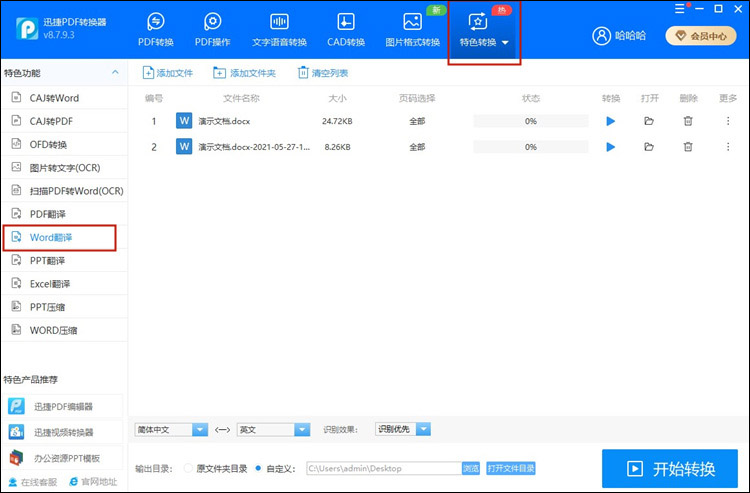The width and height of the screenshot is (750, 493).
Task: Click progress bar of the 24.72KB row
Action: click(x=531, y=121)
